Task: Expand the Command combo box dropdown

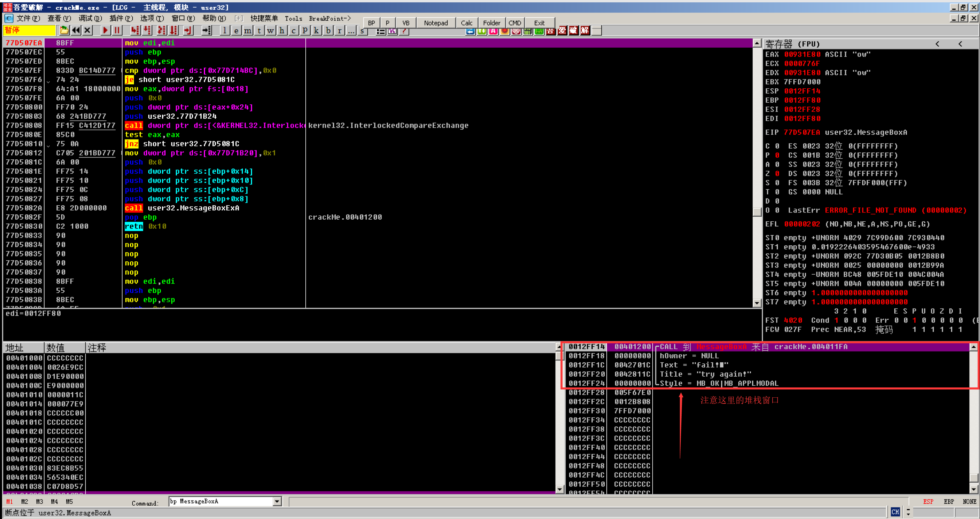Action: coord(277,501)
